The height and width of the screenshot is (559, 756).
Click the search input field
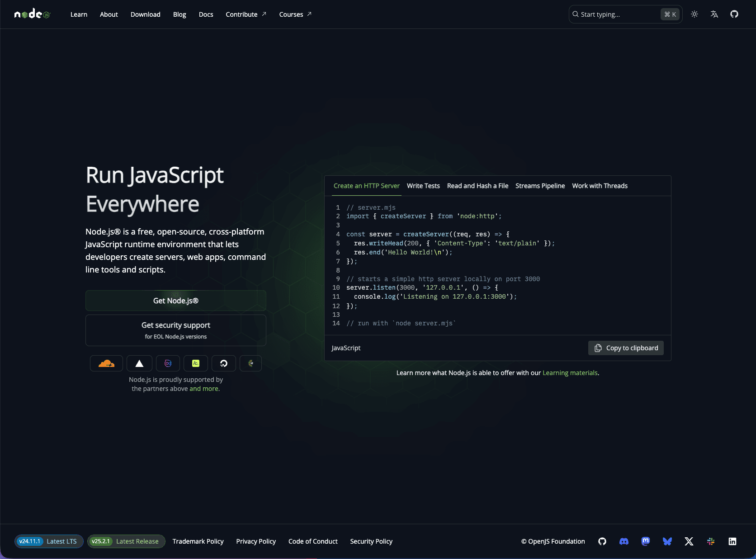[619, 14]
